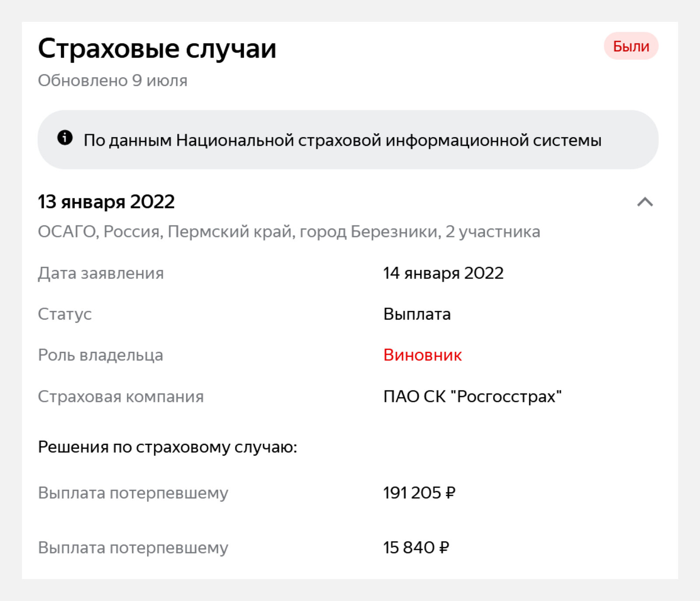Screen dimensions: 700x601
Task: Click the red "Были" status badge
Action: (631, 46)
